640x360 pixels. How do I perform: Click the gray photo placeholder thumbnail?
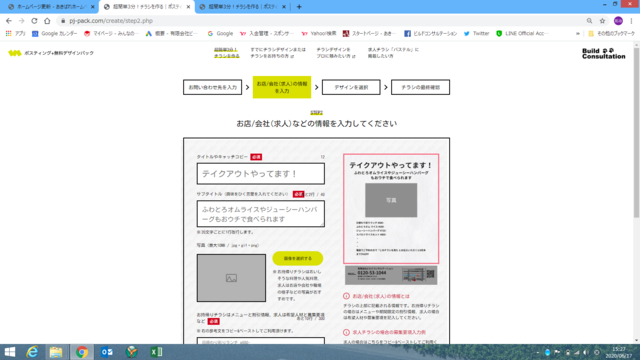(x=231, y=278)
